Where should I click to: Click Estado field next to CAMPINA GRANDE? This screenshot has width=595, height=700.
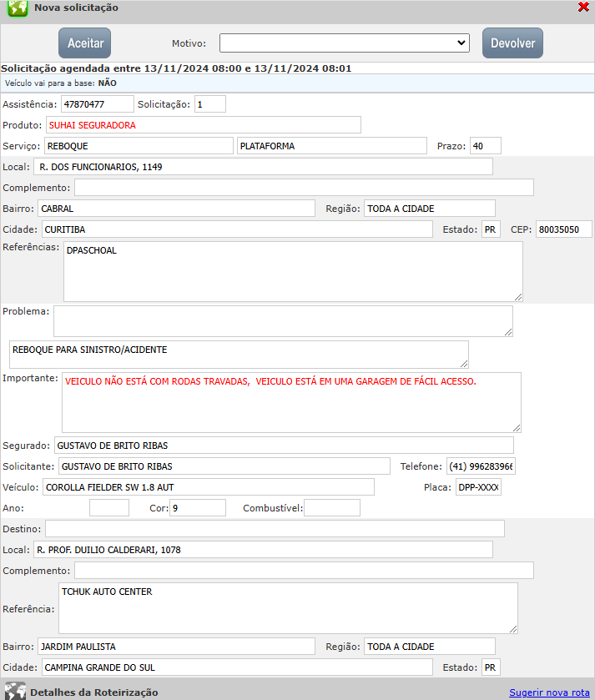coord(491,667)
